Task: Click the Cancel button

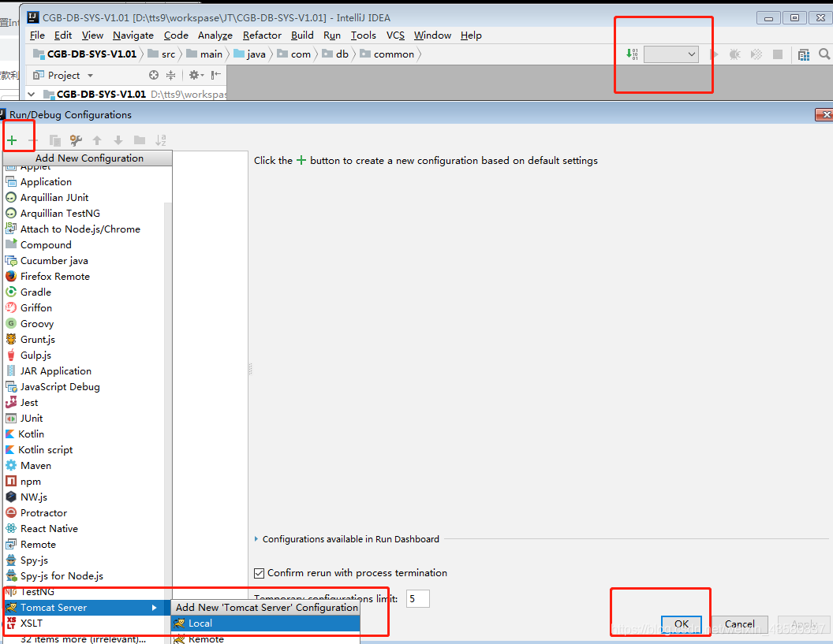Action: (x=739, y=624)
